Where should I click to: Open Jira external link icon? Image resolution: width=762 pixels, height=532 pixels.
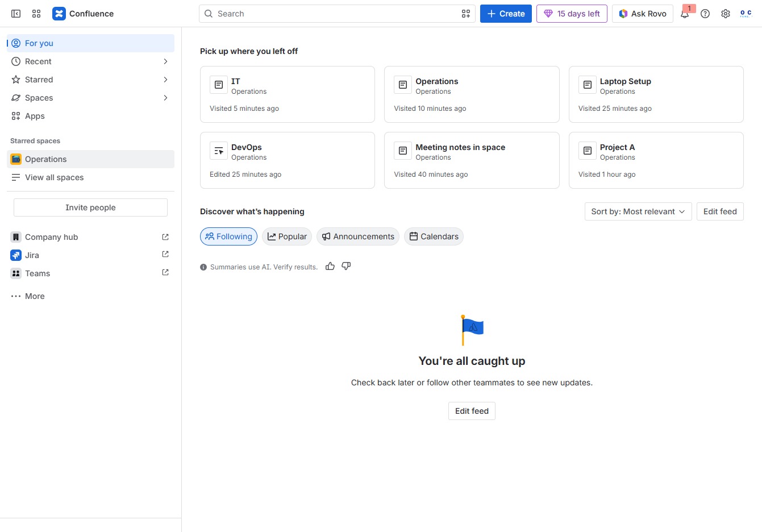[165, 254]
